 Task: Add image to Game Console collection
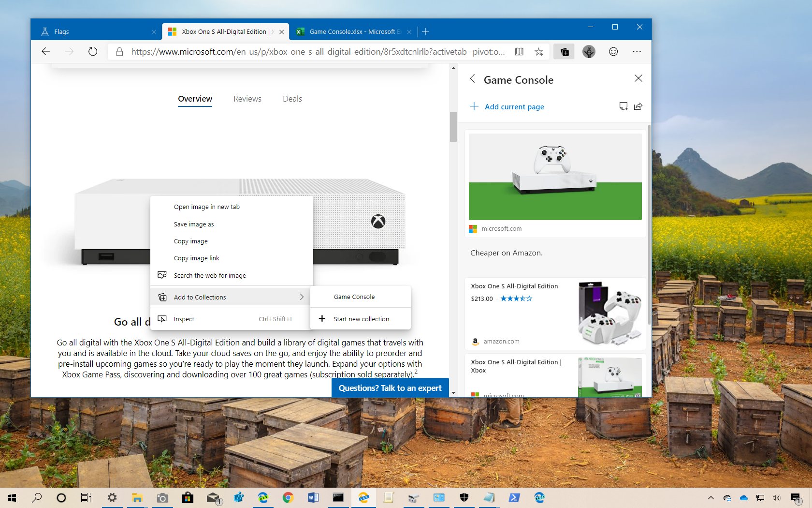pos(361,297)
